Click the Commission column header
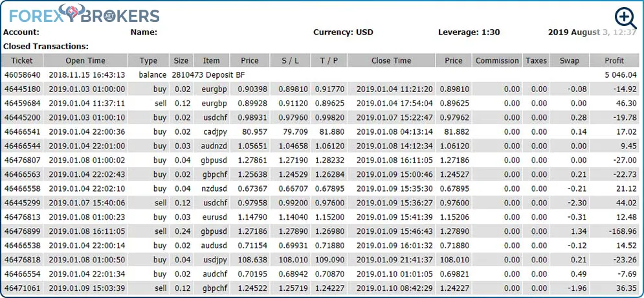Screen dimensions: 644x298 point(497,60)
